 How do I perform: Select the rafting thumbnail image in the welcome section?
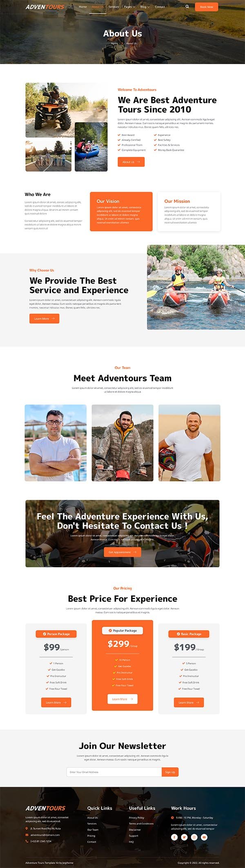point(91,147)
